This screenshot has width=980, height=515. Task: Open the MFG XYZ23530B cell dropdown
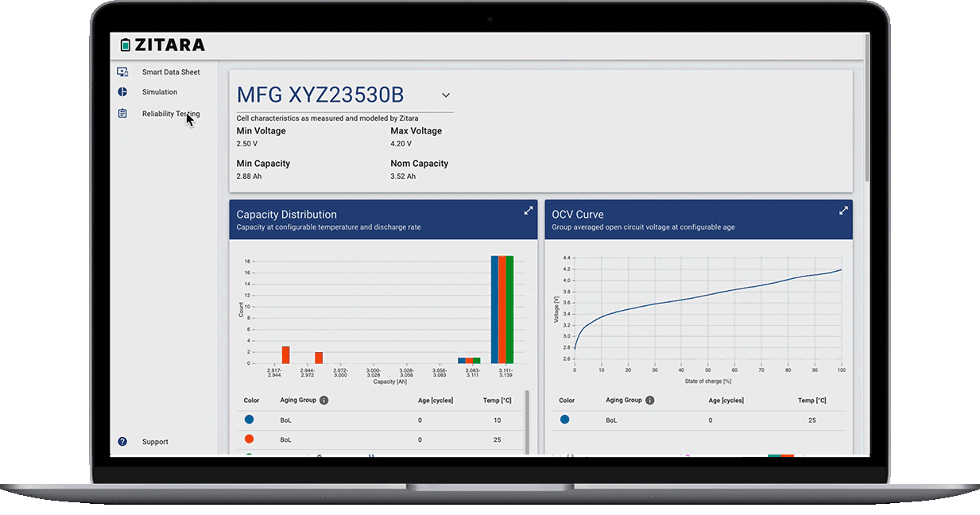[446, 95]
